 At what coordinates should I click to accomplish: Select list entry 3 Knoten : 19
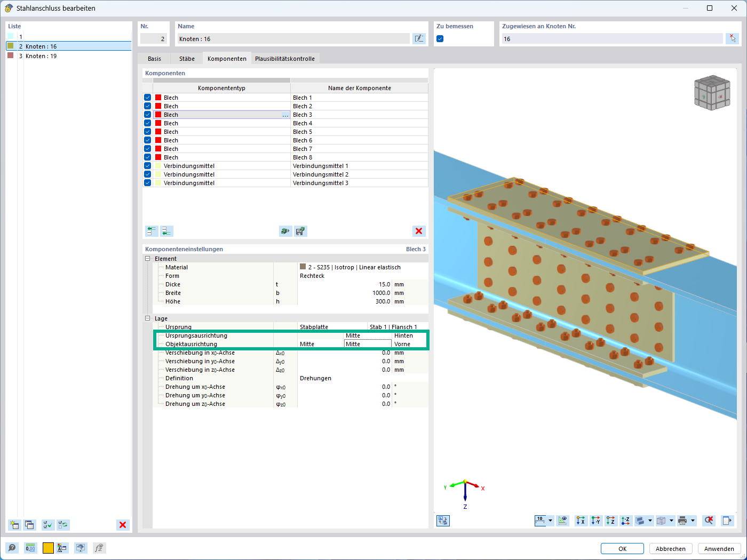coord(69,56)
